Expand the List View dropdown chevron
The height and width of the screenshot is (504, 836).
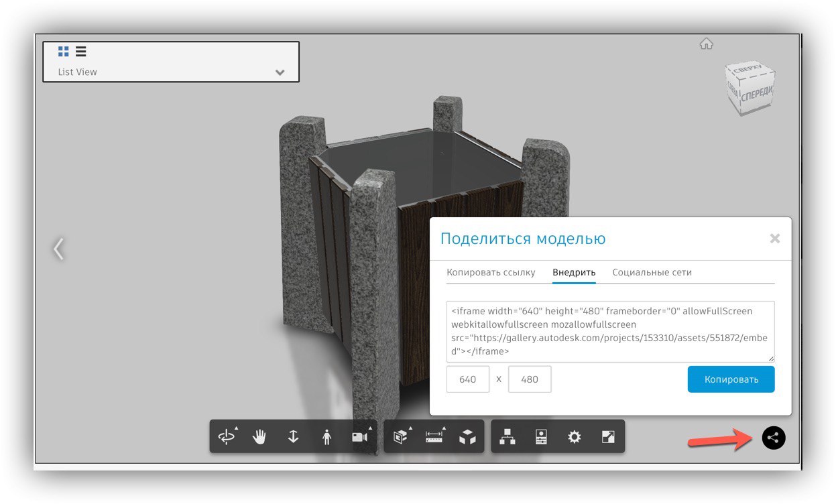coord(280,72)
